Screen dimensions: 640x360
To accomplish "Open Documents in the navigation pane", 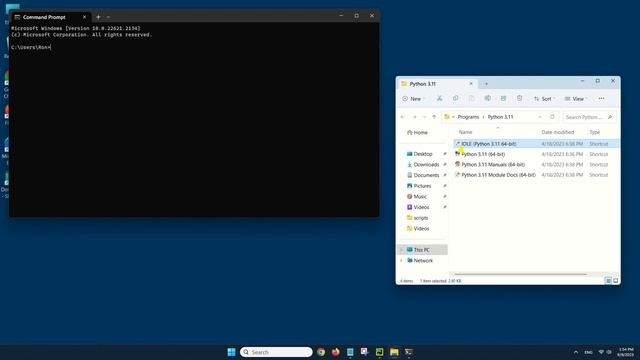I will coord(423,175).
